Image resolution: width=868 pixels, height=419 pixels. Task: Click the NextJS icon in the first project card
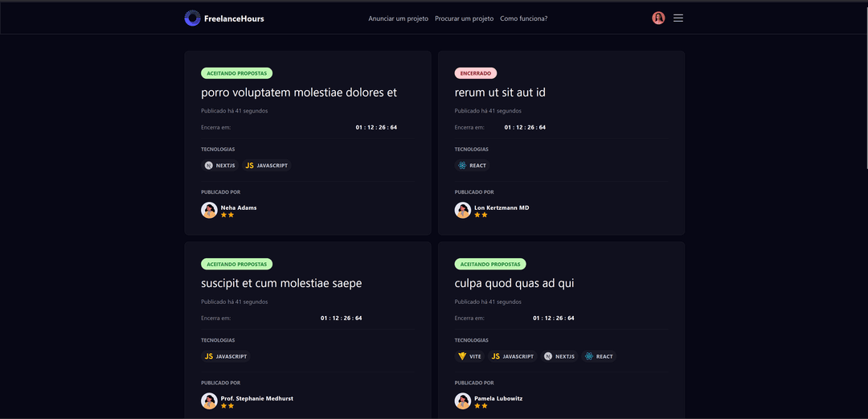coord(209,166)
